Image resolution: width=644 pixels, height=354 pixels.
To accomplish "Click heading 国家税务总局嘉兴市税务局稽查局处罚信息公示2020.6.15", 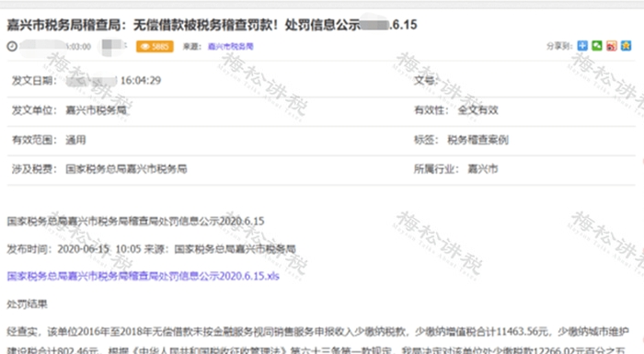I will click(x=135, y=222).
